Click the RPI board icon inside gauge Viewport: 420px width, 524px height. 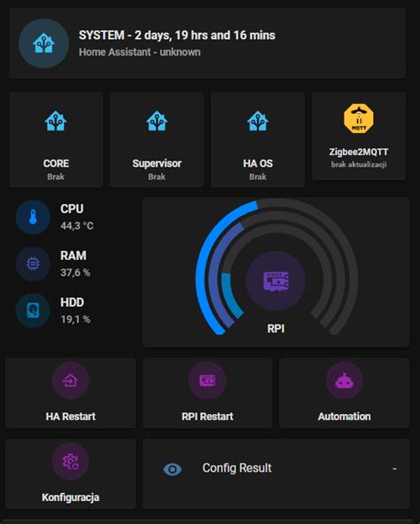276,281
